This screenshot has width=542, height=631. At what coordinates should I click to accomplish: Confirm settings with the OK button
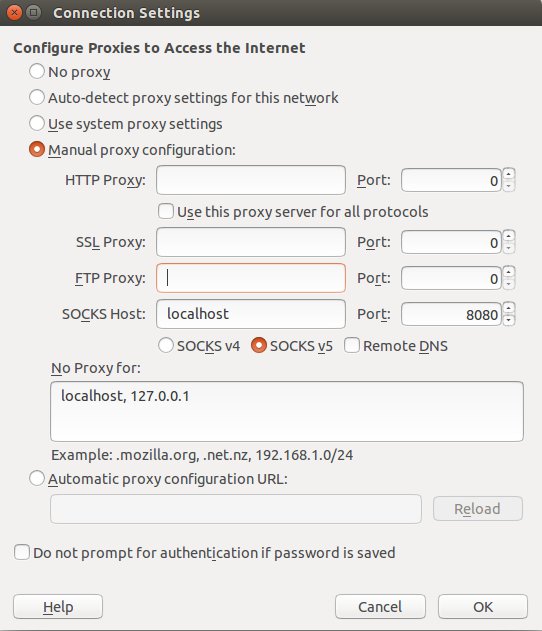(x=483, y=606)
